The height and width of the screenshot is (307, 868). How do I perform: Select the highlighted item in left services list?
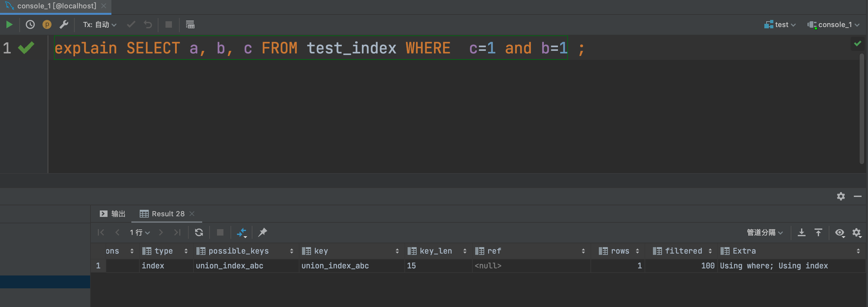[45, 282]
